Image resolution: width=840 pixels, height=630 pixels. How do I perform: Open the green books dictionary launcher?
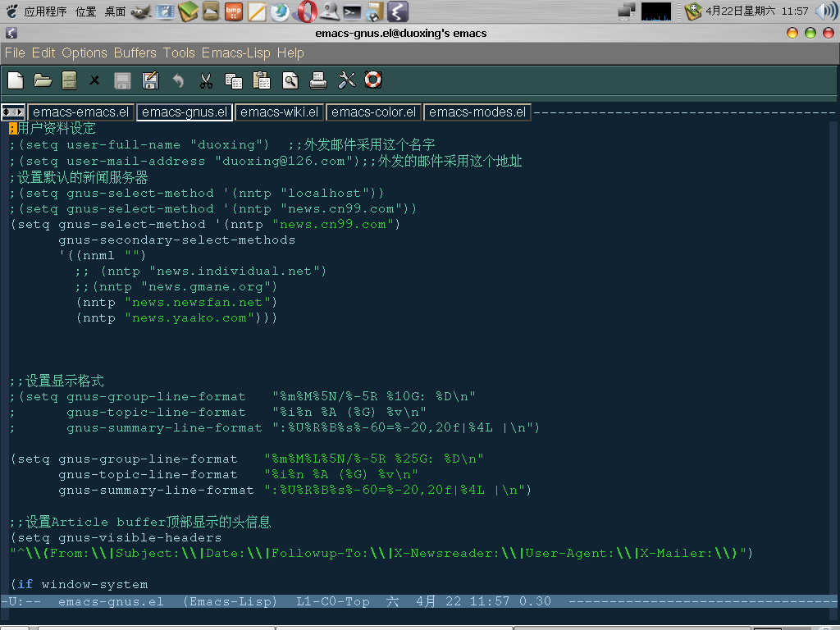point(188,11)
